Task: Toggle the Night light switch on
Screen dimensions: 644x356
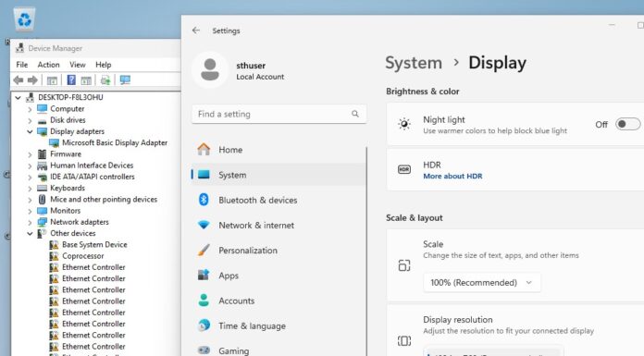Action: coord(627,124)
